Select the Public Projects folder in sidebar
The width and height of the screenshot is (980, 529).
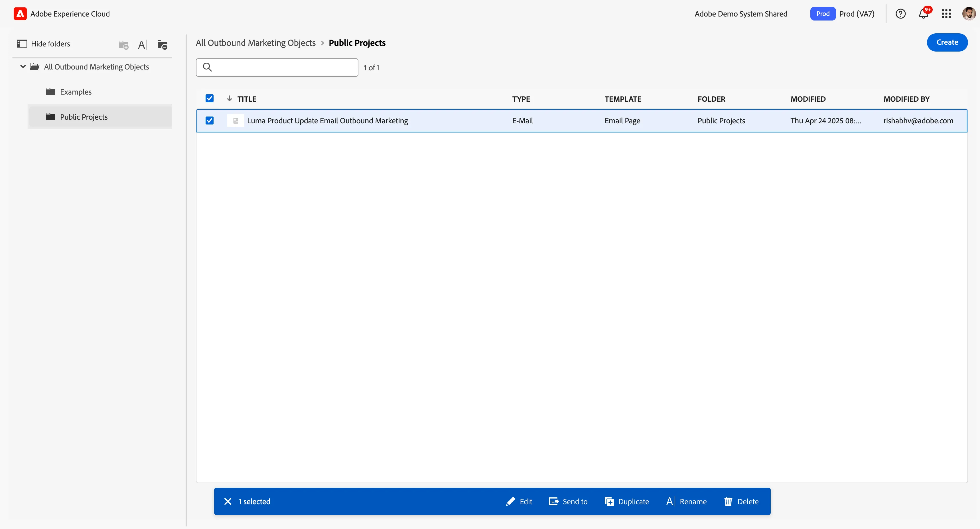tap(100, 117)
